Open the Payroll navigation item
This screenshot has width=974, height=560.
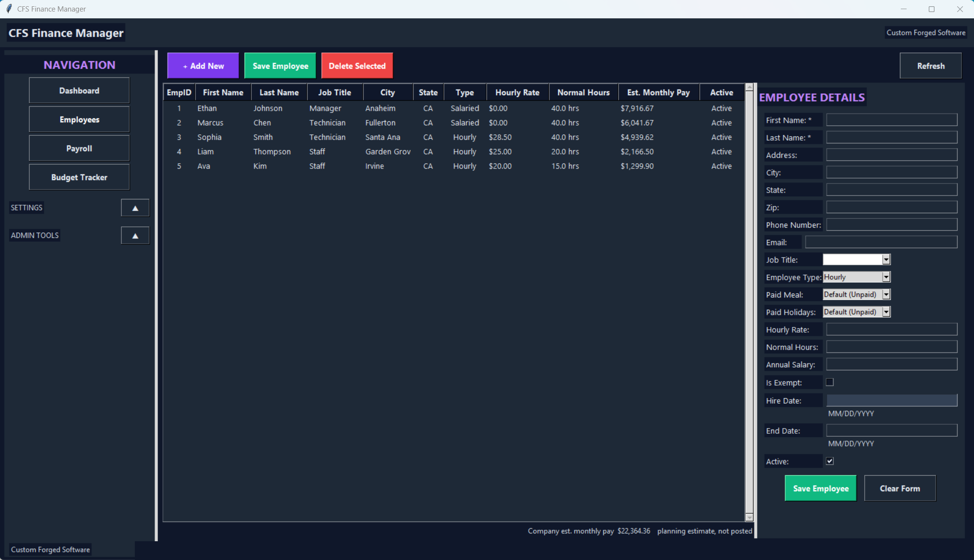(x=79, y=148)
